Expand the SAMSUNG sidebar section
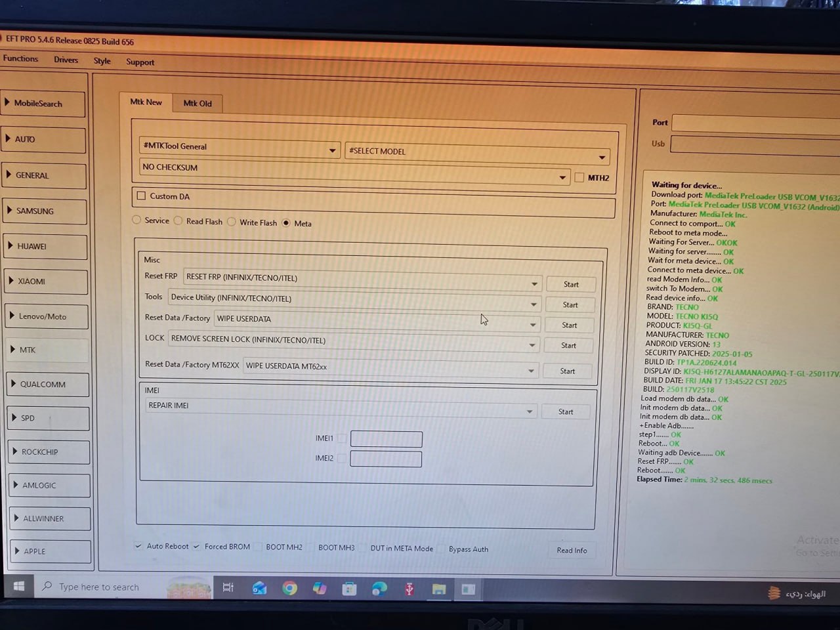The width and height of the screenshot is (840, 630). (45, 211)
